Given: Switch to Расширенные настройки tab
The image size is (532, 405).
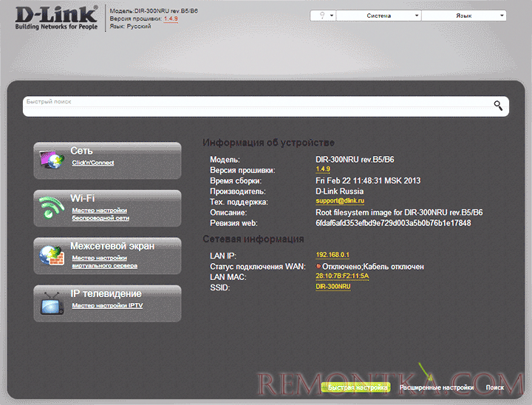Looking at the screenshot, I should (x=437, y=387).
